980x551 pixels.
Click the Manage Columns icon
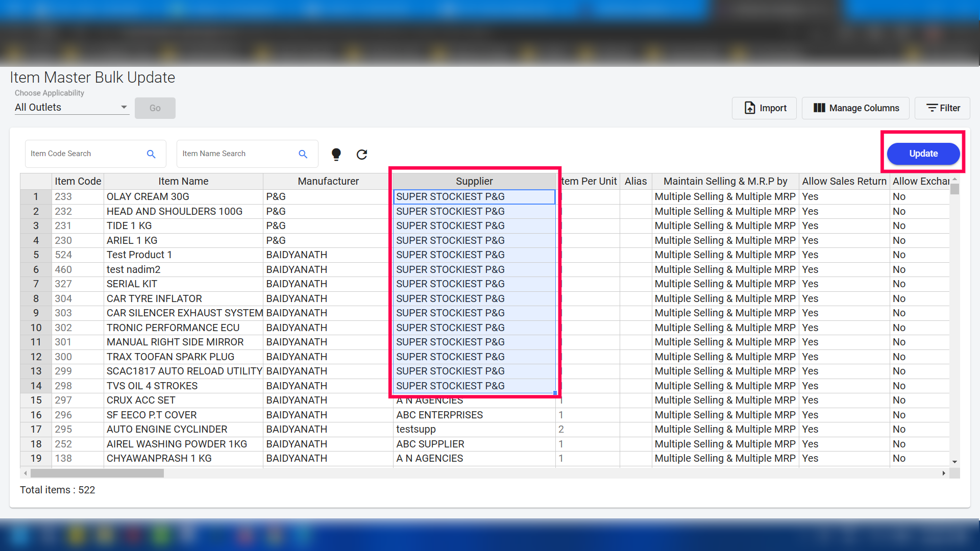point(819,108)
